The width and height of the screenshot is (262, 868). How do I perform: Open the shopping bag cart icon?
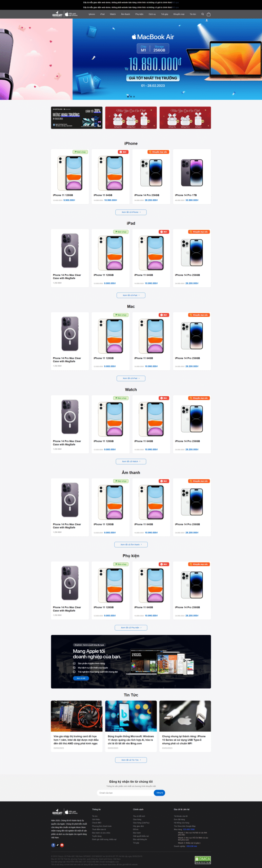click(208, 14)
